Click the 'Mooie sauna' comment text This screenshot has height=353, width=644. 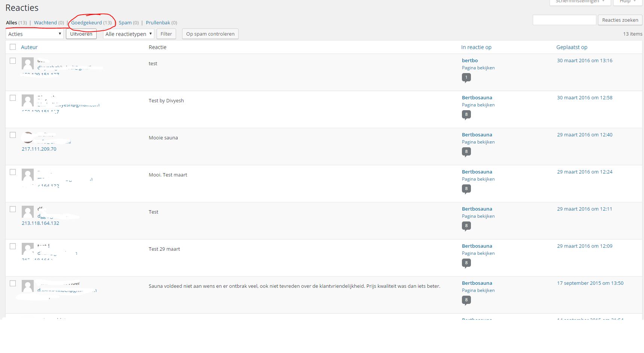click(x=163, y=138)
